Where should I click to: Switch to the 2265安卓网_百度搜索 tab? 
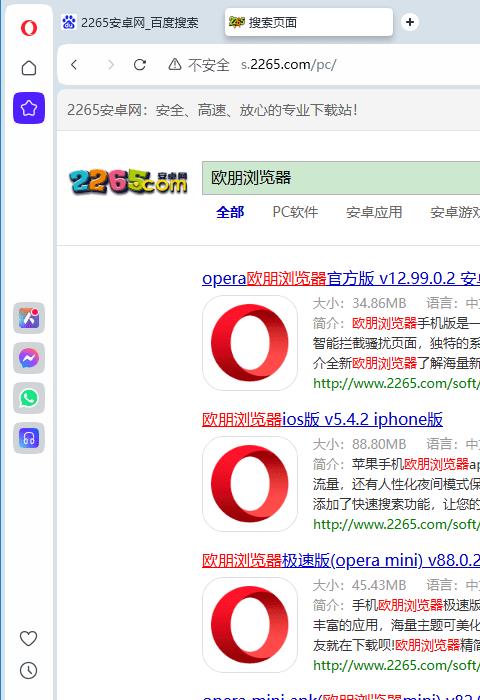[x=130, y=22]
